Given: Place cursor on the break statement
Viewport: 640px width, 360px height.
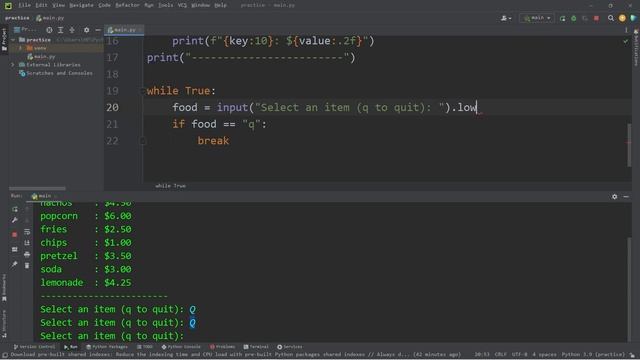Looking at the screenshot, I should [213, 141].
